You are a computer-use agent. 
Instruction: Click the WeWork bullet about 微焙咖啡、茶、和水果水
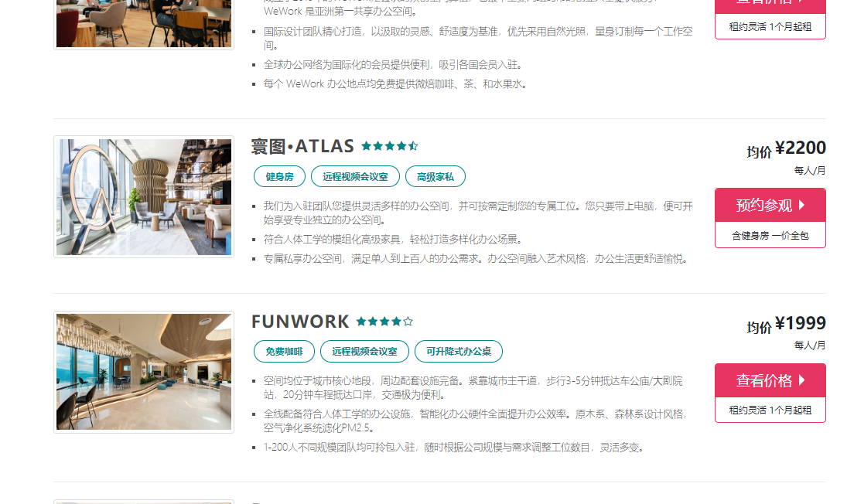pos(395,83)
